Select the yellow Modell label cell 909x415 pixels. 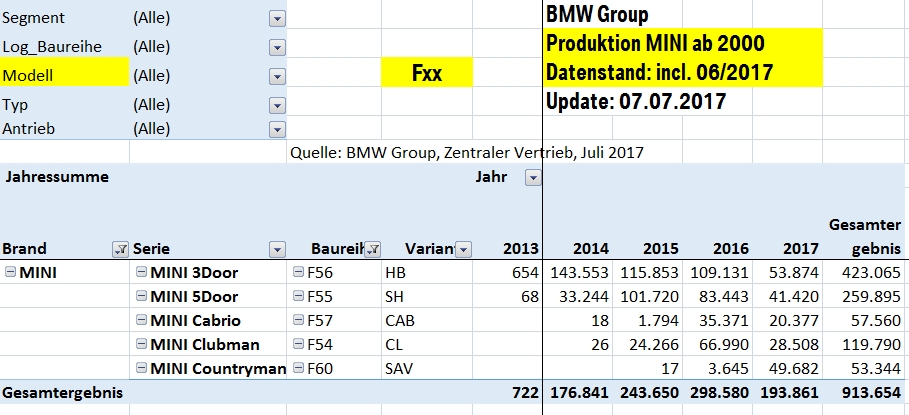(64, 72)
